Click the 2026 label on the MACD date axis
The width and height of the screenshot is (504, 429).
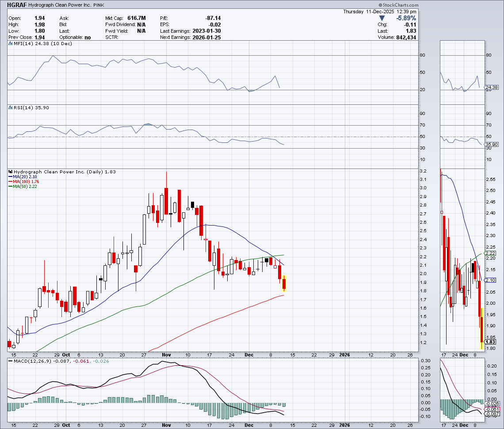pyautogui.click(x=344, y=425)
